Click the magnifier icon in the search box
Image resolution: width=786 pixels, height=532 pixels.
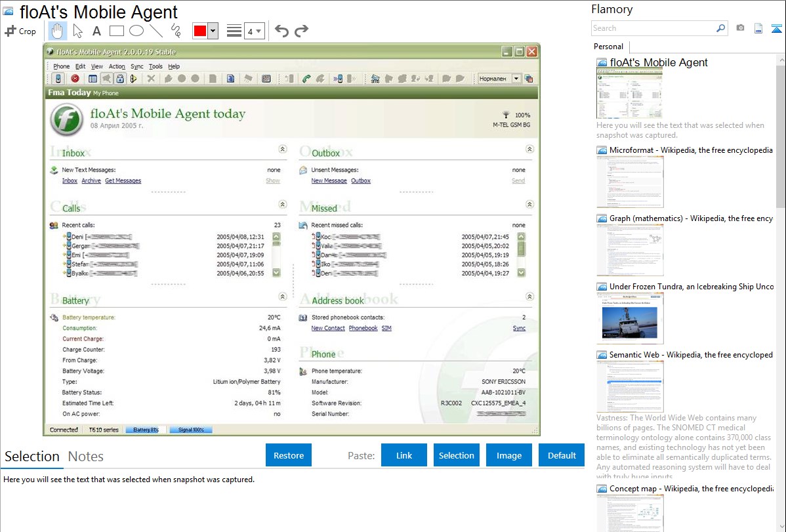coord(721,28)
